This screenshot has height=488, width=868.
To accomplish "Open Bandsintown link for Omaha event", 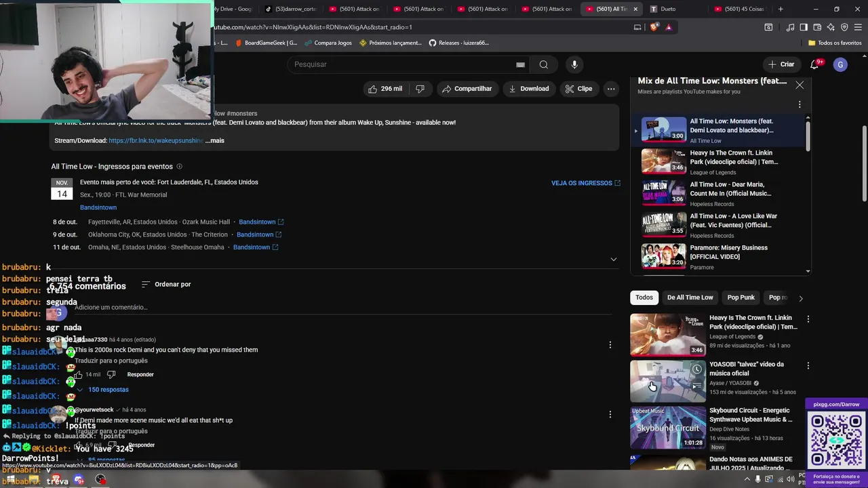I will pos(256,247).
